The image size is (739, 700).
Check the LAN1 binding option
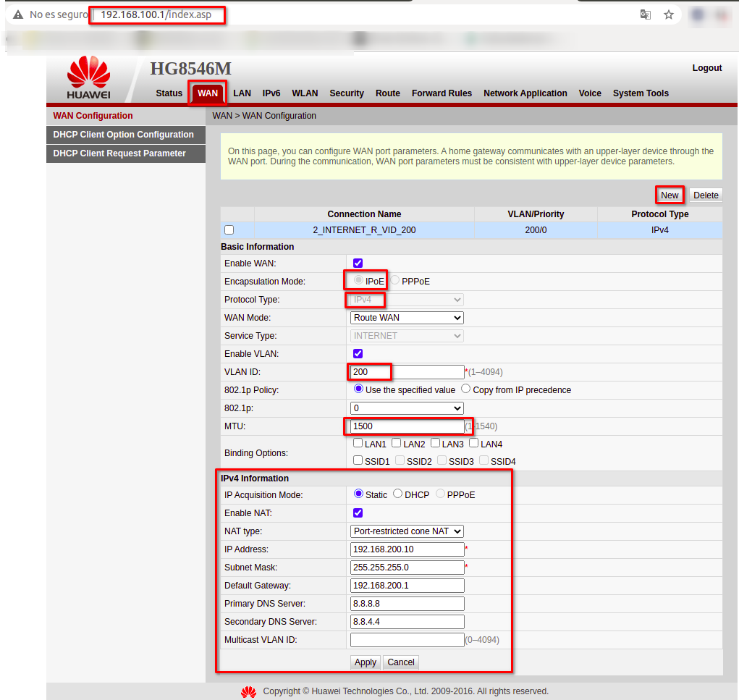click(357, 442)
